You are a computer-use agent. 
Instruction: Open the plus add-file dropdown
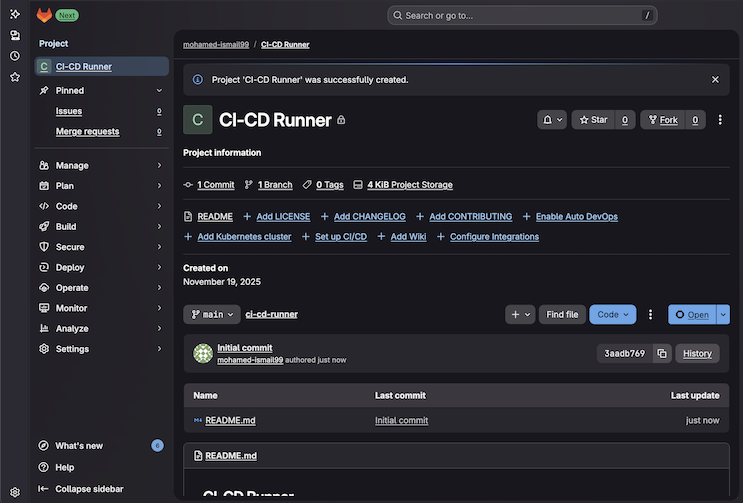[x=520, y=314]
